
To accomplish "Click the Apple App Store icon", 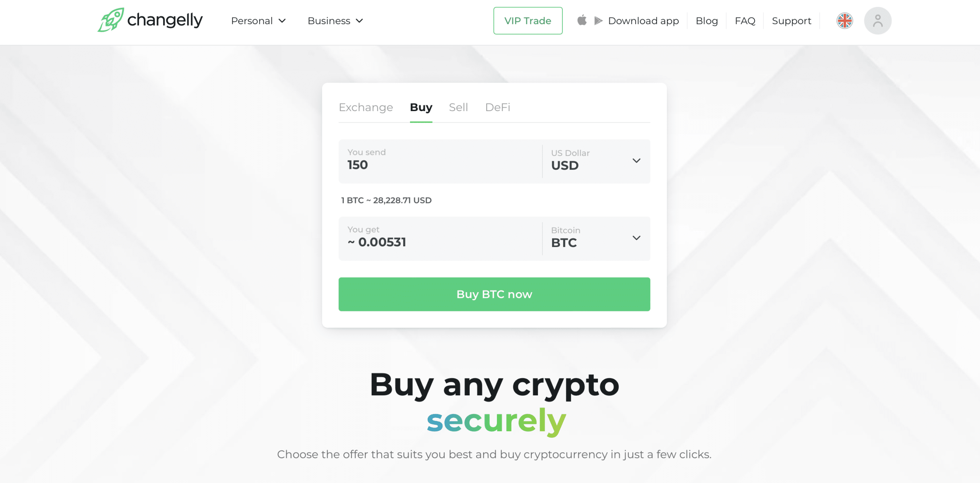I will (582, 21).
